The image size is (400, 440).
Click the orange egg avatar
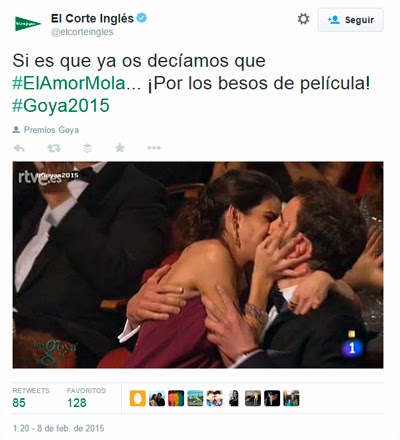coord(138,398)
